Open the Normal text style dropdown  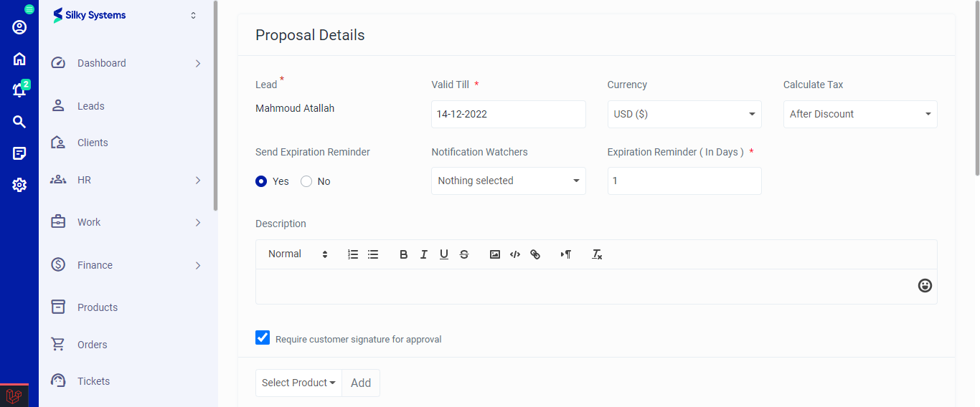(298, 254)
